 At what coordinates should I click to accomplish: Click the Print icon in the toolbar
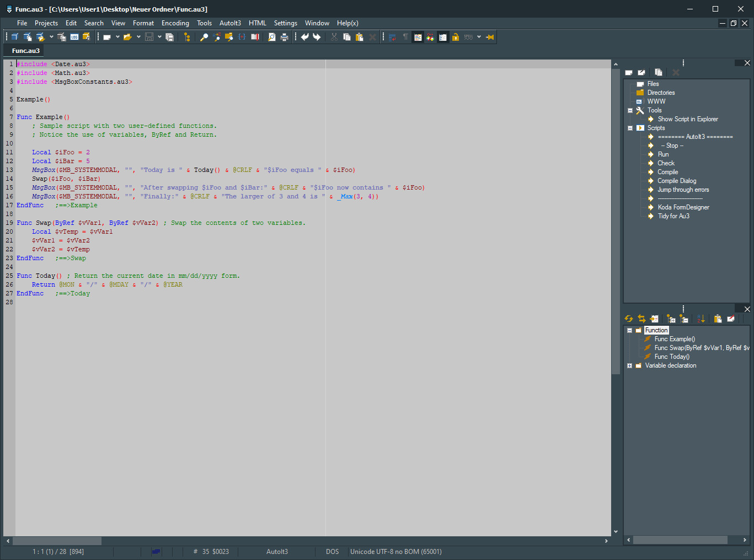tap(284, 37)
